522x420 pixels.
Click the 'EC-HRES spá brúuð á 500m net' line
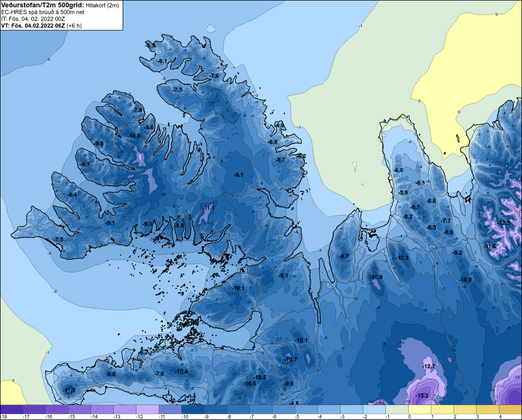[x=43, y=12]
